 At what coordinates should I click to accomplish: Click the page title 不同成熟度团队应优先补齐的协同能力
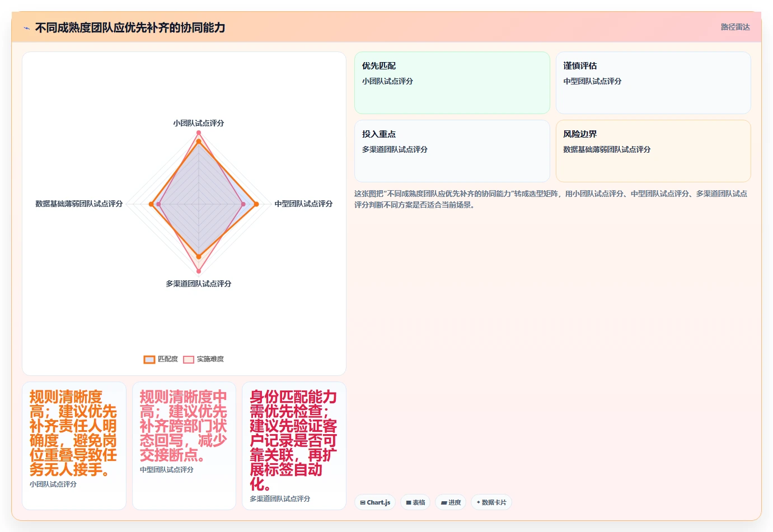(x=130, y=27)
